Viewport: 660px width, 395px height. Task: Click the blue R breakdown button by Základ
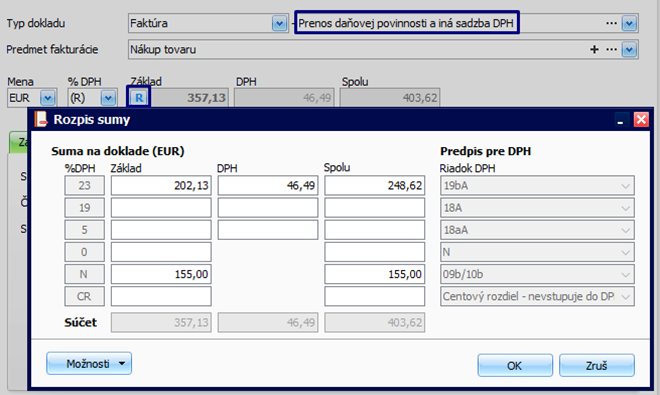pos(139,98)
